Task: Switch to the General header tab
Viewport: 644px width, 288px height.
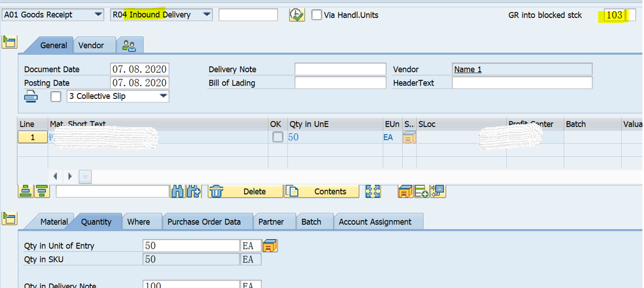Action: 54,45
